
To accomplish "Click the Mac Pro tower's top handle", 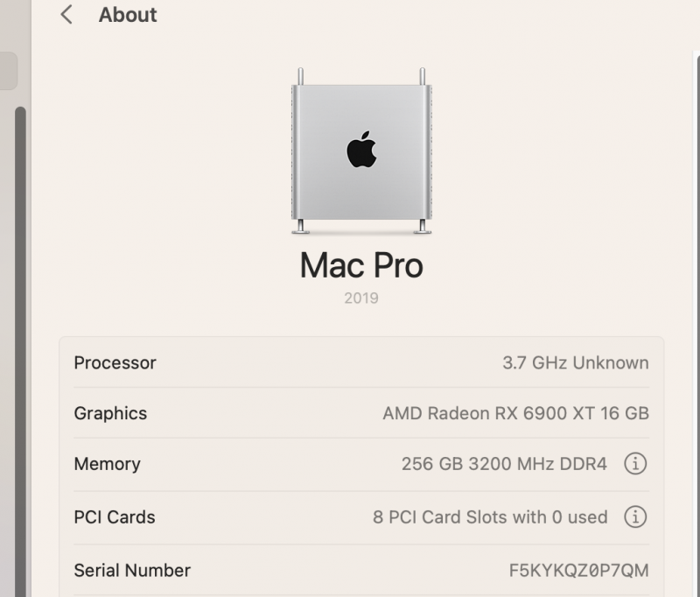I will (x=300, y=76).
